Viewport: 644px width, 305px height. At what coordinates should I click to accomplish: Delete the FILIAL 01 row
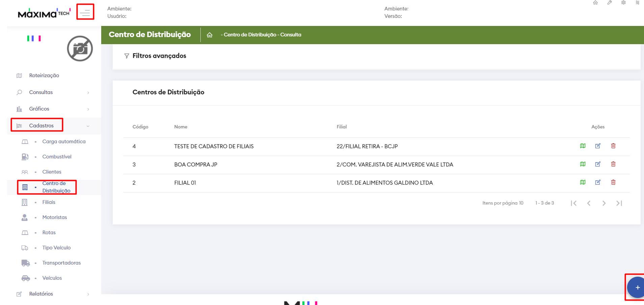click(613, 182)
